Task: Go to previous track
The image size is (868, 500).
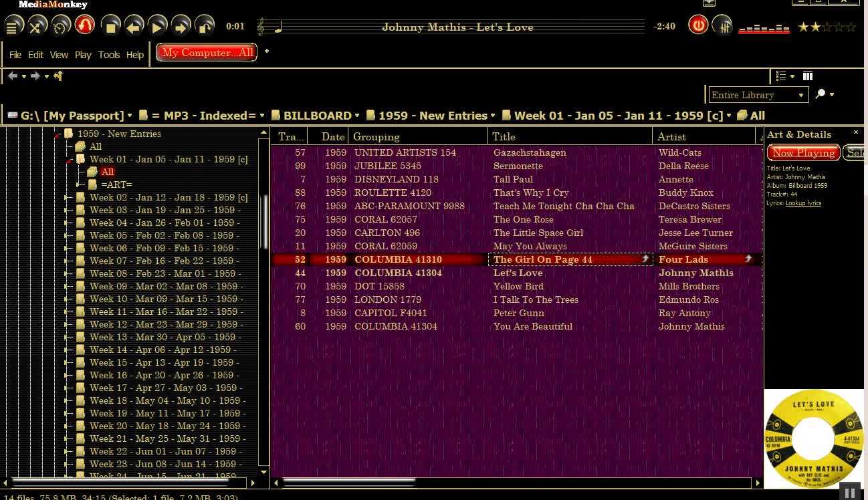Action: tap(134, 27)
